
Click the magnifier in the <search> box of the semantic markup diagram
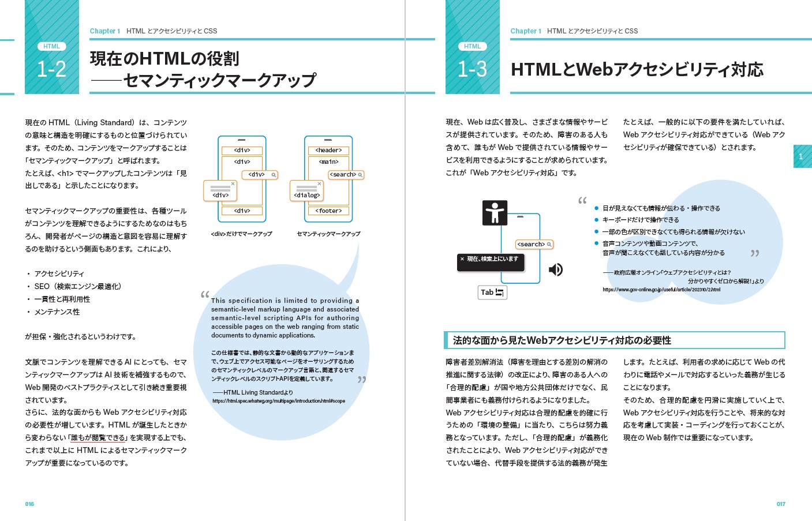(360, 175)
